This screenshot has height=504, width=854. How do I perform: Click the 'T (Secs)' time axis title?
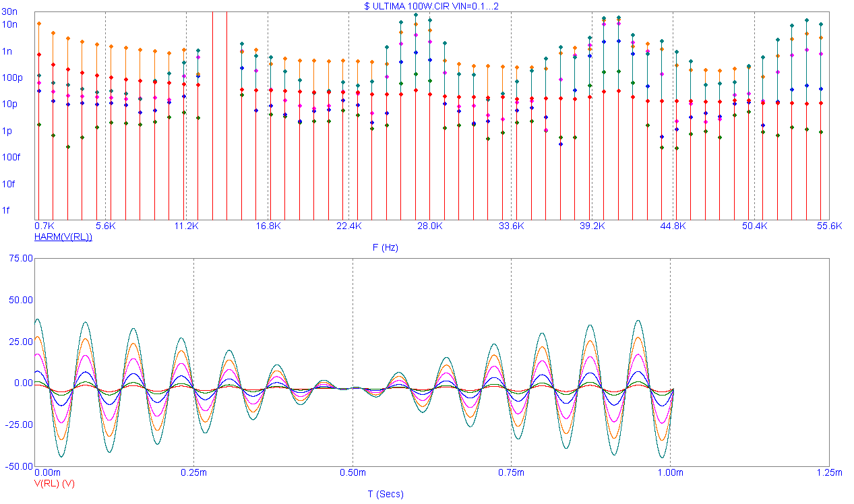pyautogui.click(x=386, y=494)
